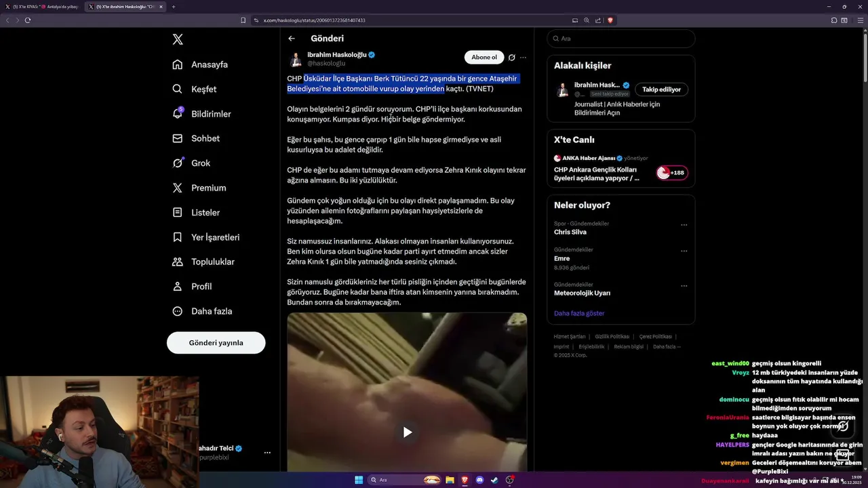The image size is (868, 488).
Task: Open the Meteorolojik Uyarı trend
Action: [582, 293]
